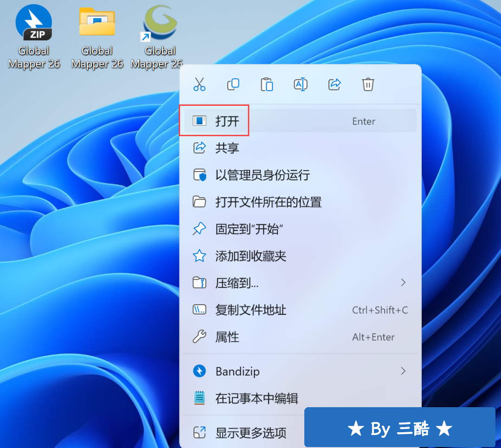Choose the 共享 menu entry
The image size is (501, 448).
300,148
